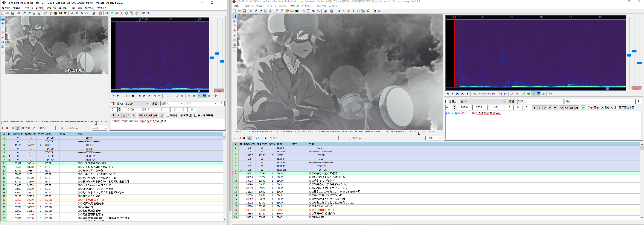This screenshot has width=644, height=225.
Task: Toggle spectrum analyzer mode icon in left window
Action: click(x=204, y=96)
